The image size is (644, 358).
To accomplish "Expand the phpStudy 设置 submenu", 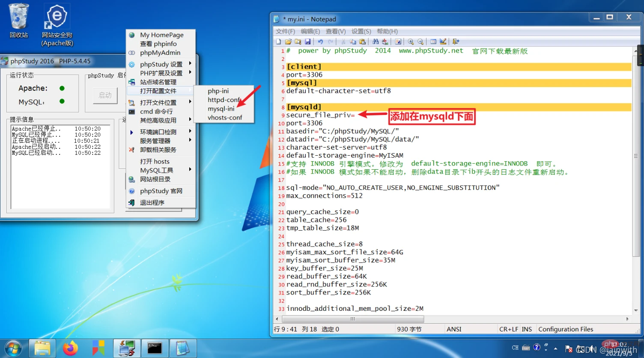I will pos(161,64).
